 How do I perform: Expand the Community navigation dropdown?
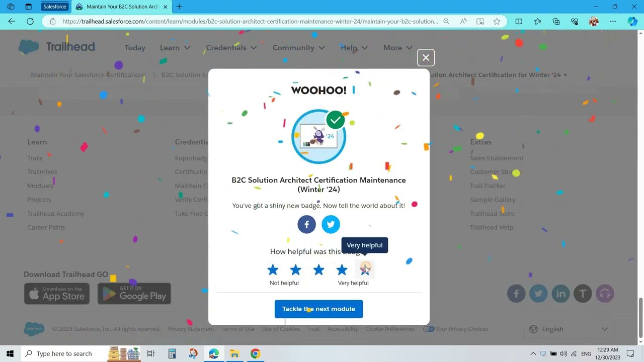point(299,48)
